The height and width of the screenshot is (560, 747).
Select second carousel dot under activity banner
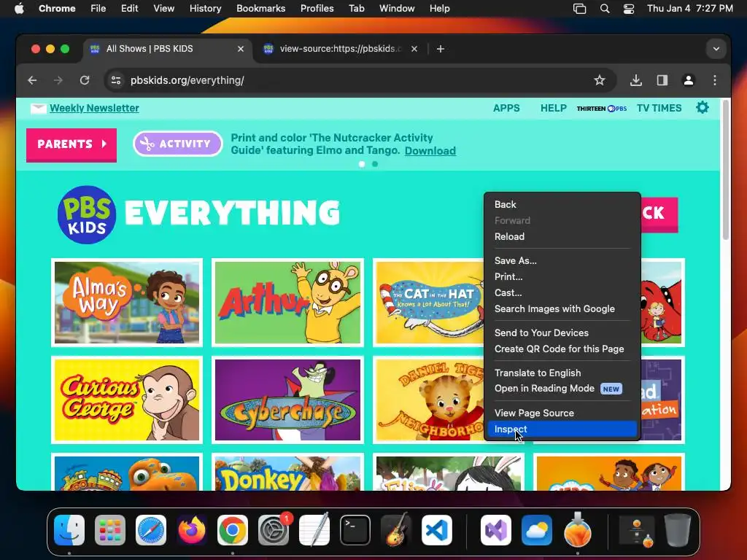coord(375,164)
